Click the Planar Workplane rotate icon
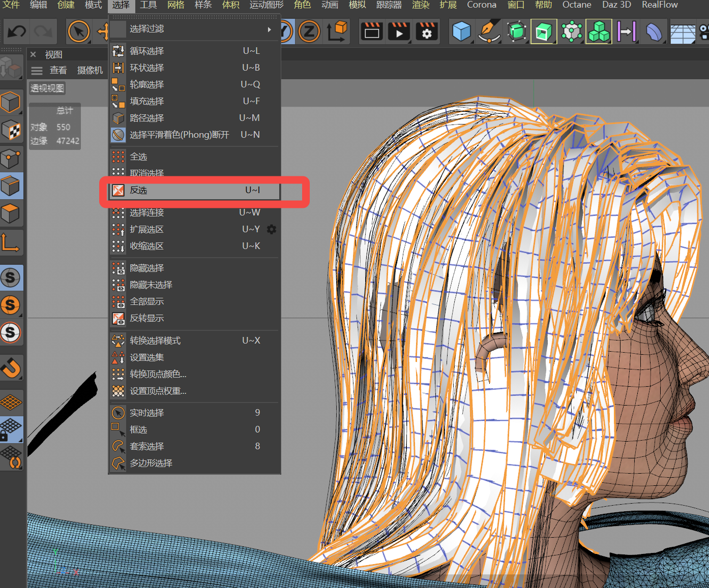The image size is (709, 588). [11, 457]
